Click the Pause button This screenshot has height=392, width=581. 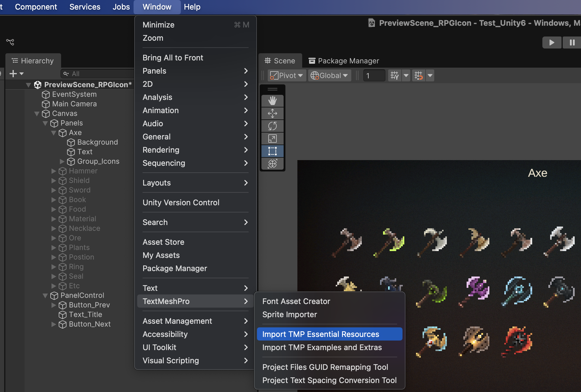coord(572,42)
